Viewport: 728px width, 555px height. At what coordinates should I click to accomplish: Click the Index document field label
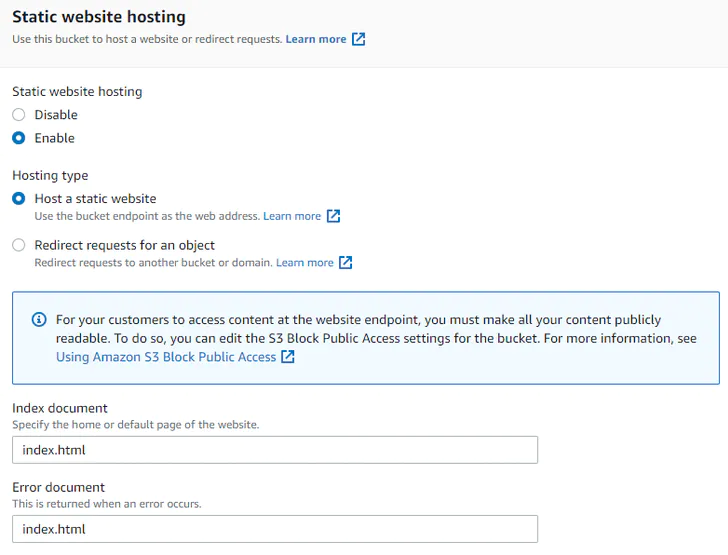(x=60, y=408)
